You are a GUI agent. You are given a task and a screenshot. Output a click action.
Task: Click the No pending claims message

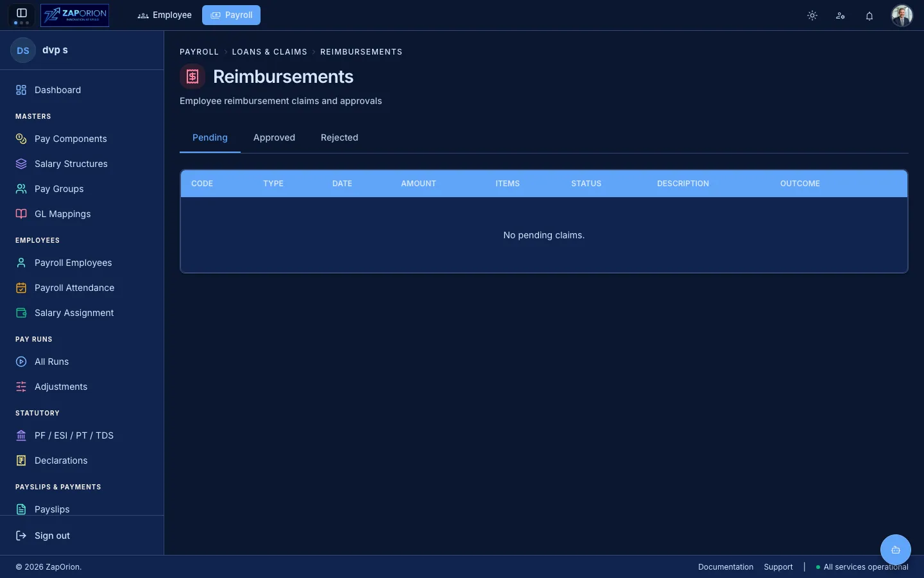[x=544, y=235]
